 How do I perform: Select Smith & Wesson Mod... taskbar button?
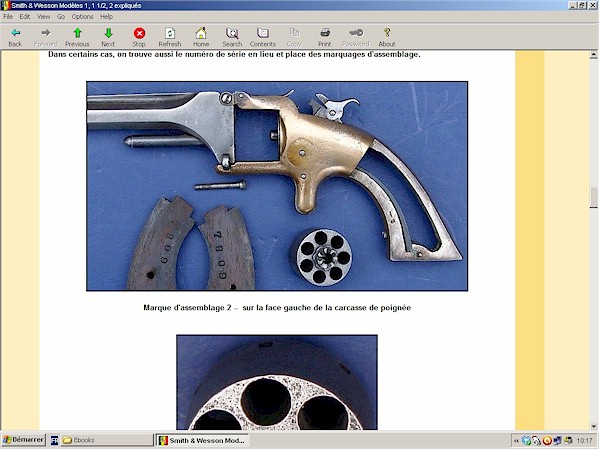(202, 440)
